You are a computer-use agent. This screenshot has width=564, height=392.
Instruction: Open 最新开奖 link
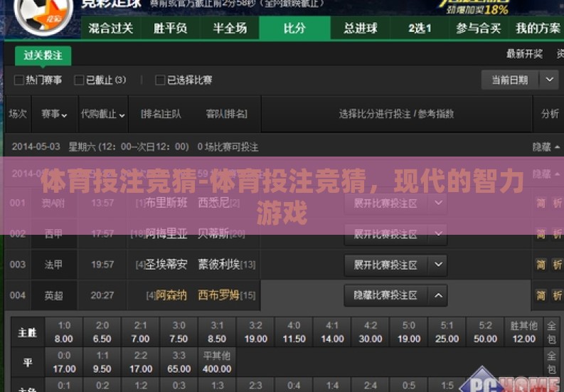coord(524,54)
